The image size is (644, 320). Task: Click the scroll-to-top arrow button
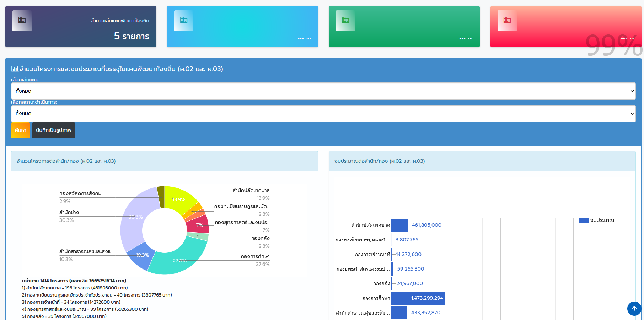click(634, 309)
